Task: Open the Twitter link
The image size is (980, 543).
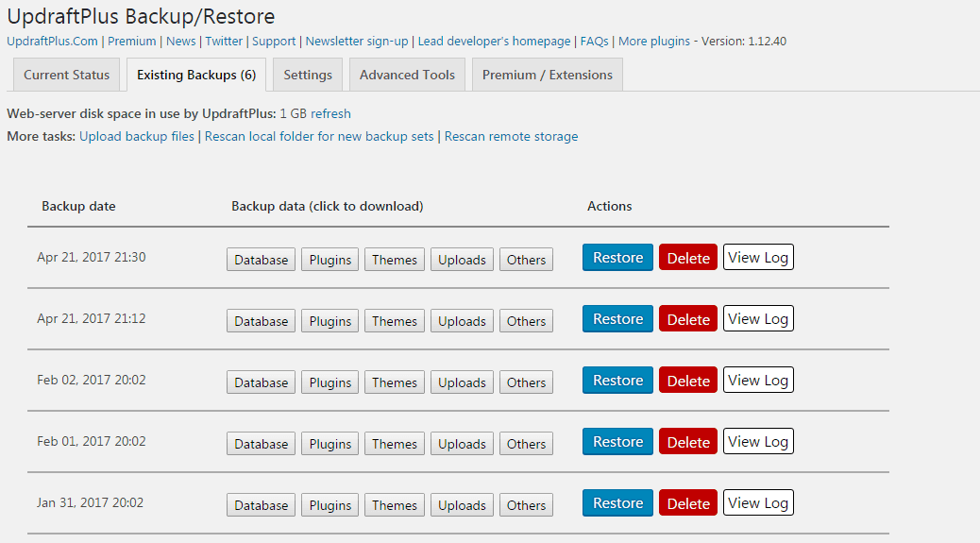Action: point(224,42)
